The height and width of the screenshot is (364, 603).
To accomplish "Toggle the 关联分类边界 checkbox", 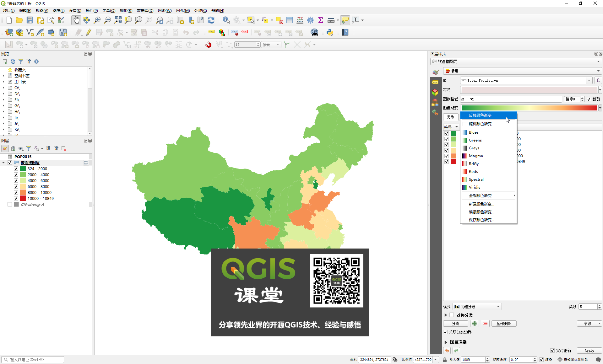I will [445, 332].
